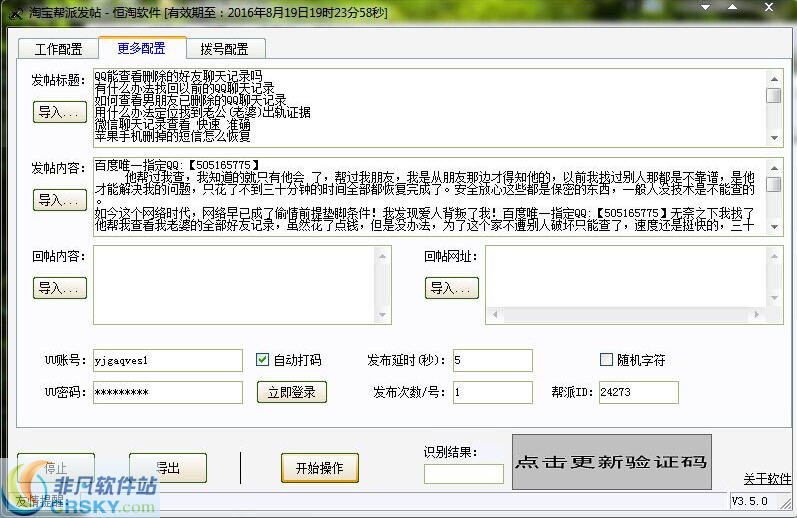Click 导入 button under 回帖网址
Viewport: 797px width, 518px height.
452,288
